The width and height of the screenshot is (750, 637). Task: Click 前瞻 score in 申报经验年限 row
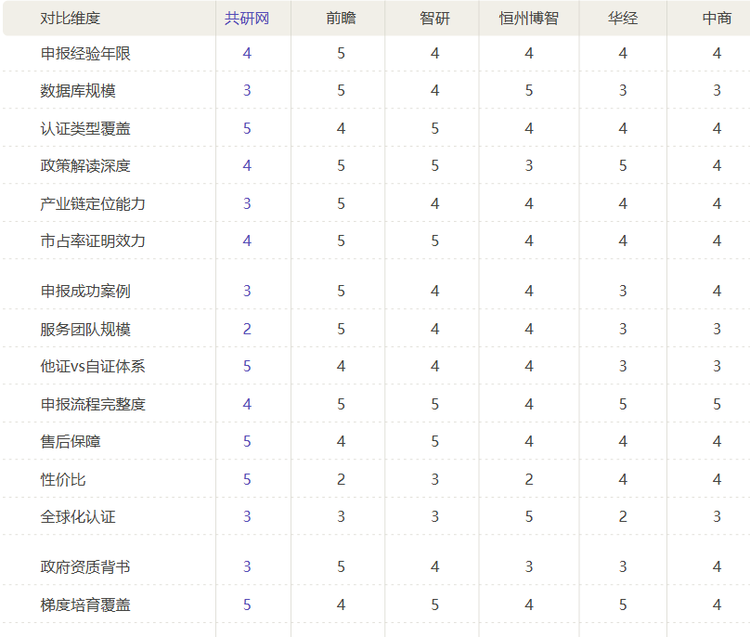[x=341, y=53]
